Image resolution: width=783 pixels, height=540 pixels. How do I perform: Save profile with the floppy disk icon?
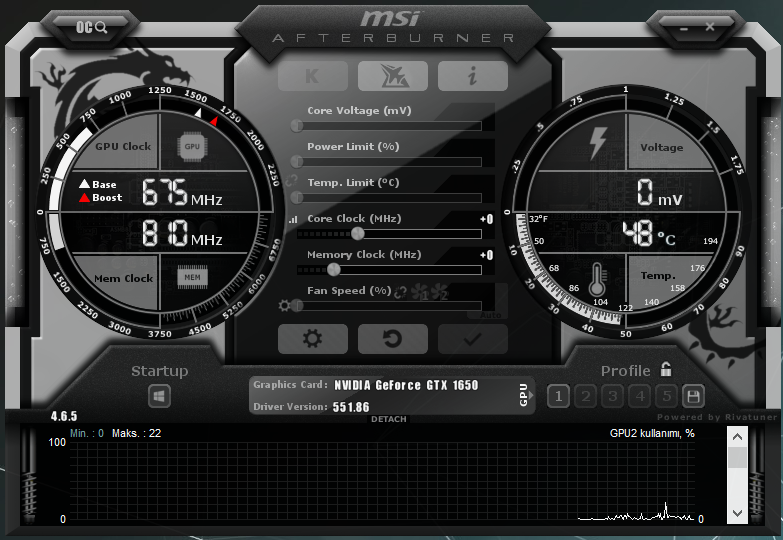(693, 396)
